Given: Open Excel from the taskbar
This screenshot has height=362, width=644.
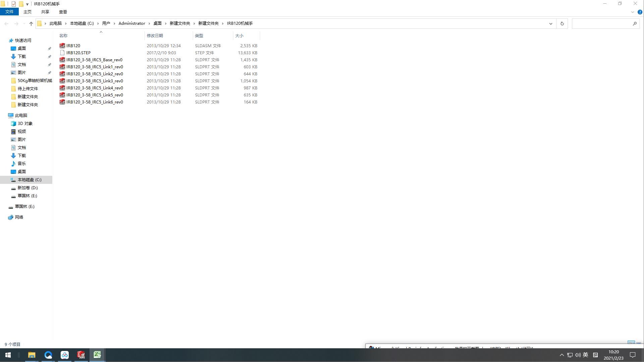Looking at the screenshot, I should tap(97, 355).
